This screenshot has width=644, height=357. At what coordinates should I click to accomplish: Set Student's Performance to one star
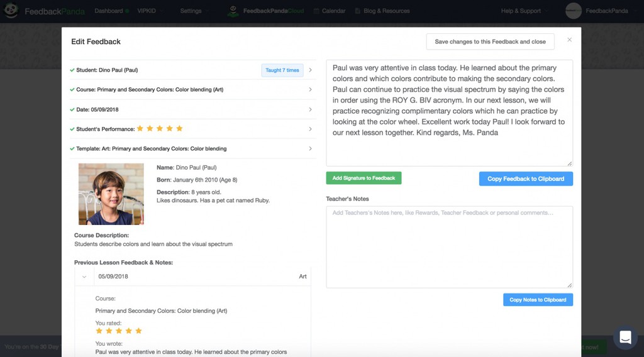pyautogui.click(x=140, y=128)
